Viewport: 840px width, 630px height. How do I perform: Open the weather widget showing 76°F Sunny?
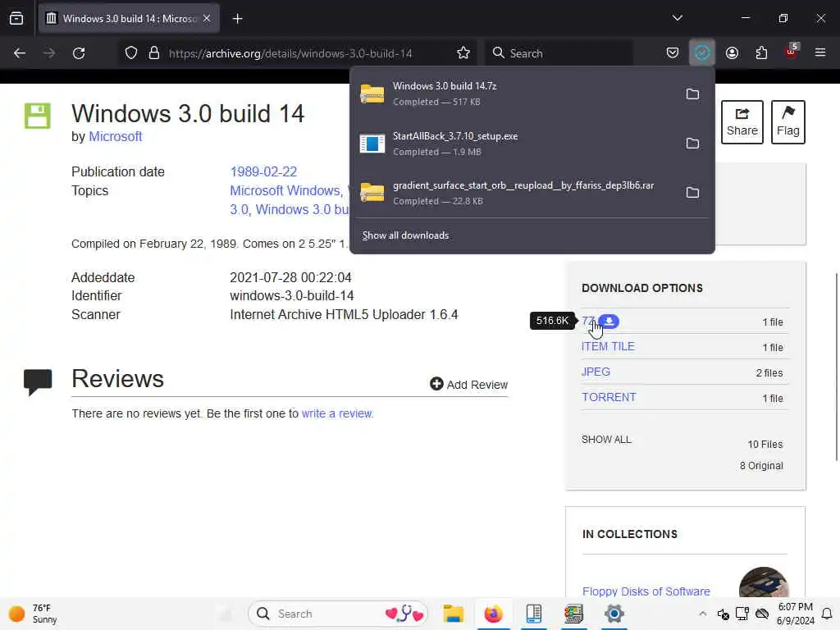(x=33, y=614)
